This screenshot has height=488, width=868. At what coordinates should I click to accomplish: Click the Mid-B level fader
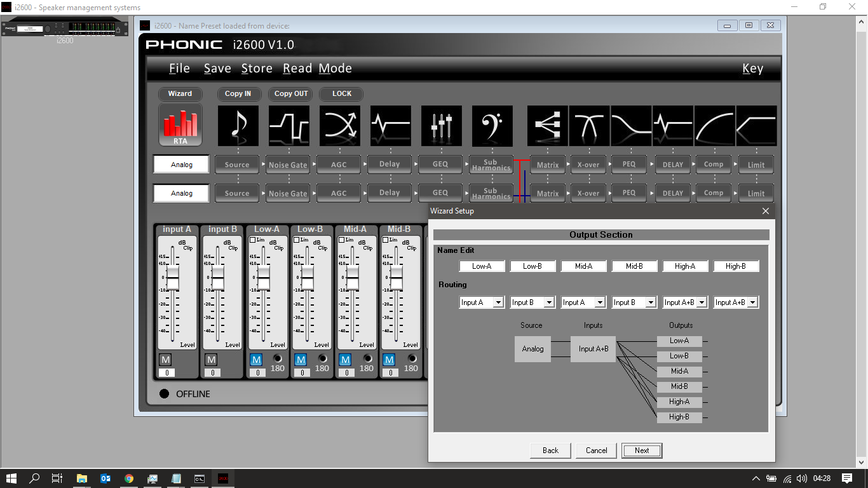pos(397,278)
